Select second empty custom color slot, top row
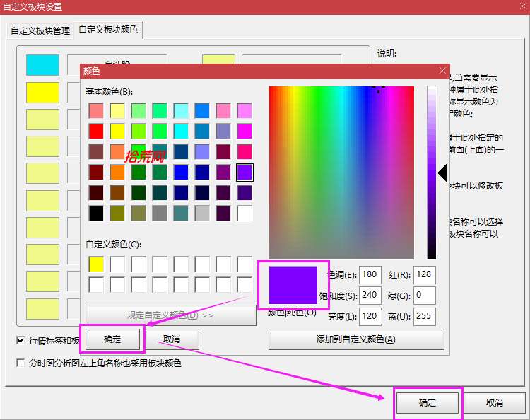The width and height of the screenshot is (530, 420). (x=139, y=264)
